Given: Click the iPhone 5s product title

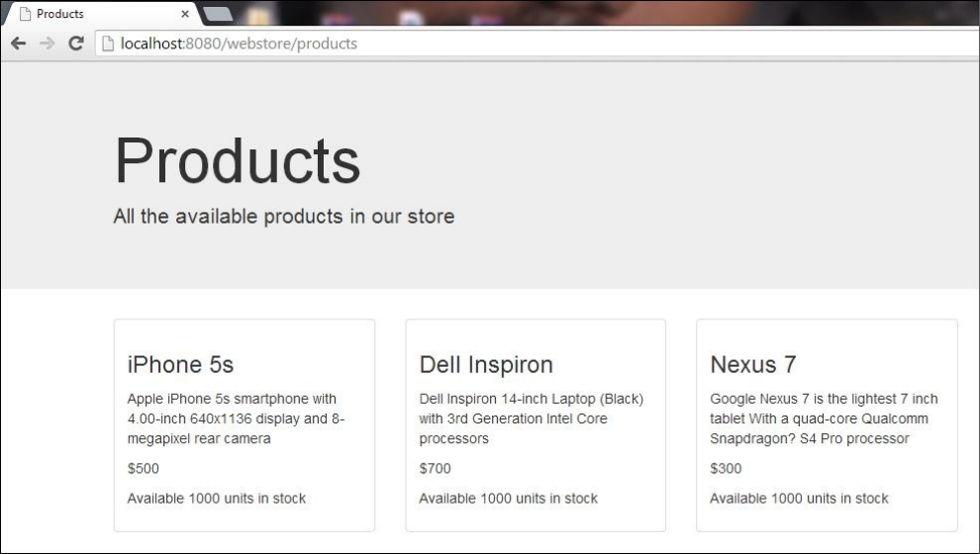Looking at the screenshot, I should [x=180, y=364].
